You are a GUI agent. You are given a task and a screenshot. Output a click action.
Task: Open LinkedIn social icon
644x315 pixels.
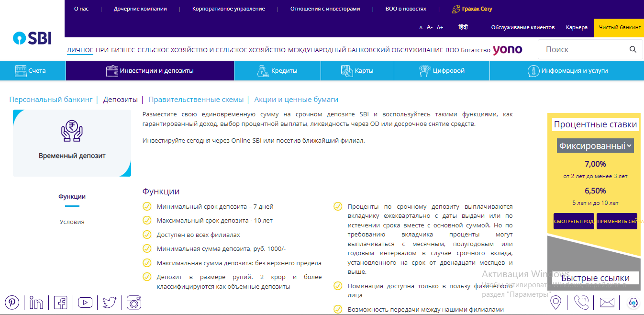point(36,303)
